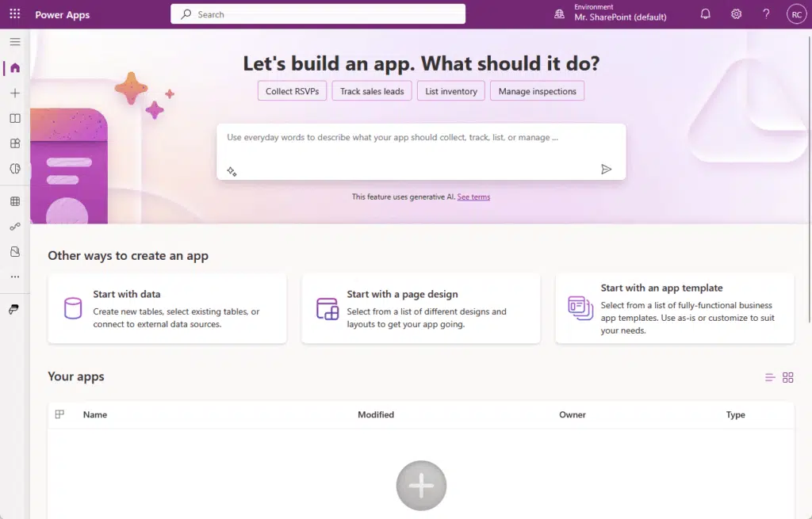Open the See terms link
The width and height of the screenshot is (812, 519).
[x=473, y=197]
